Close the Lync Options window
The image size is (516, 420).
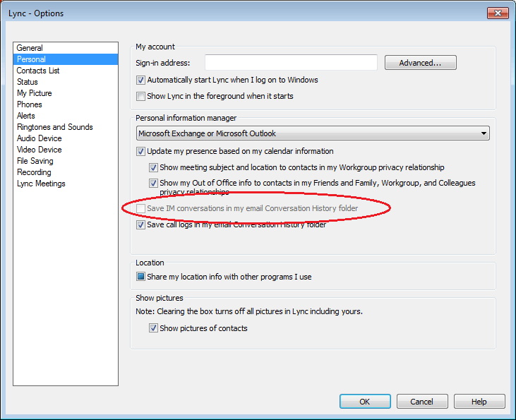click(x=498, y=13)
